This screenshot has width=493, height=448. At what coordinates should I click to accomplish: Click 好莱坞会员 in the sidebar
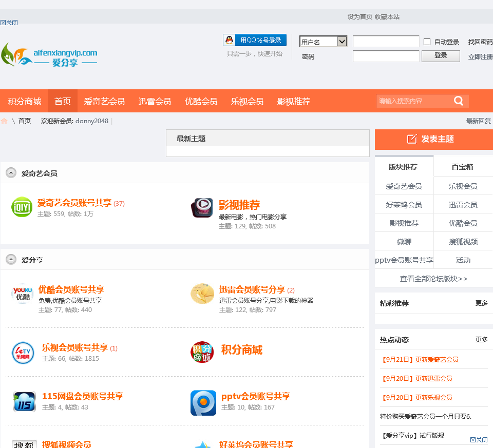(x=404, y=205)
